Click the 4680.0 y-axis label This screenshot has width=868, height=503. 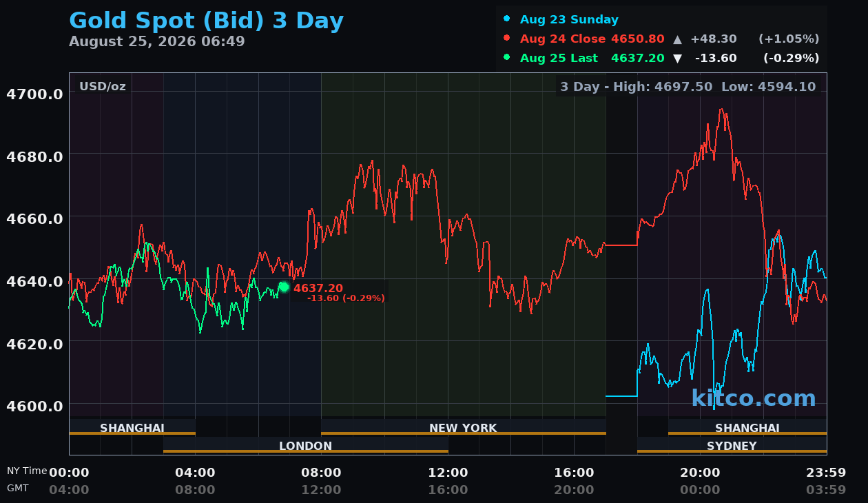tap(34, 156)
